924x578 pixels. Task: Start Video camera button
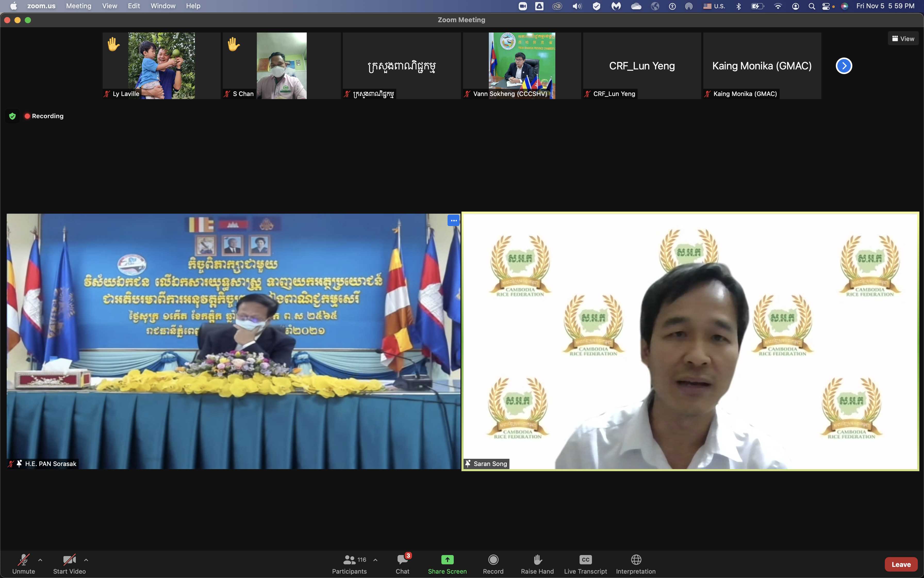69,564
